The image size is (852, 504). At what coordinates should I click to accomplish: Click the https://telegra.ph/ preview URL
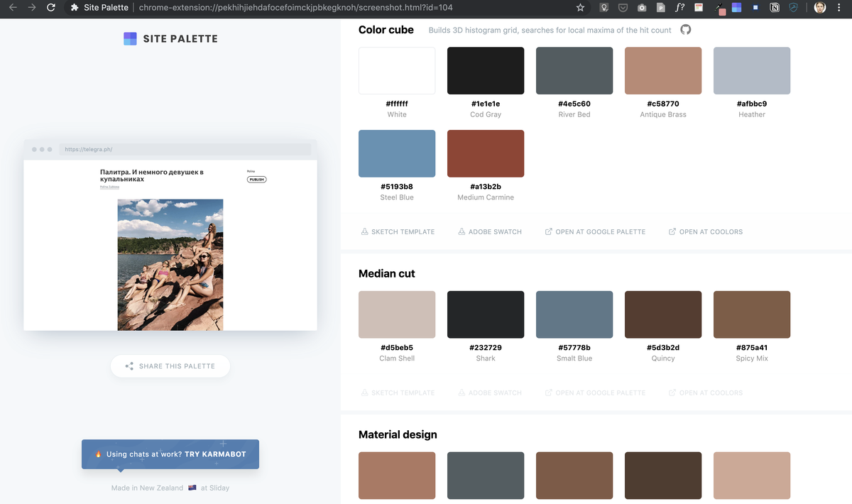pos(89,149)
